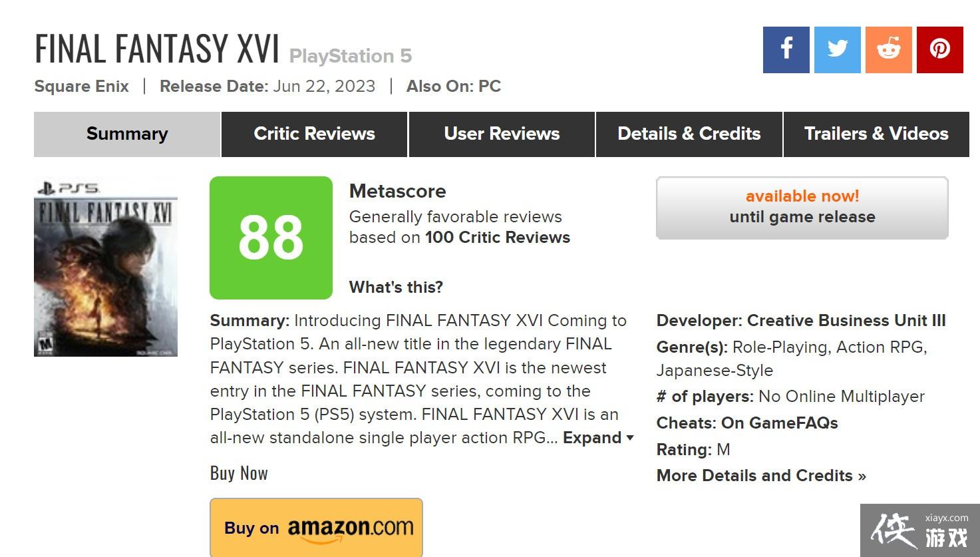
Task: Open the 100 Critic Reviews link
Action: (x=497, y=238)
